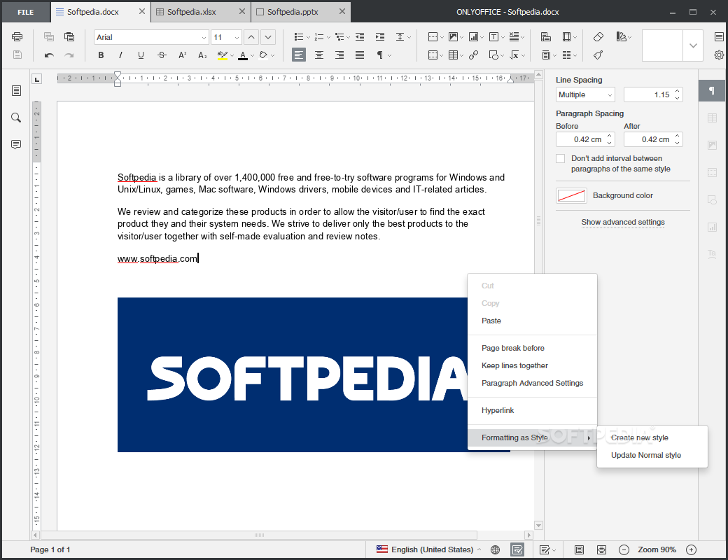Image resolution: width=728 pixels, height=560 pixels.
Task: Copy style paintbrush icon
Action: (598, 55)
